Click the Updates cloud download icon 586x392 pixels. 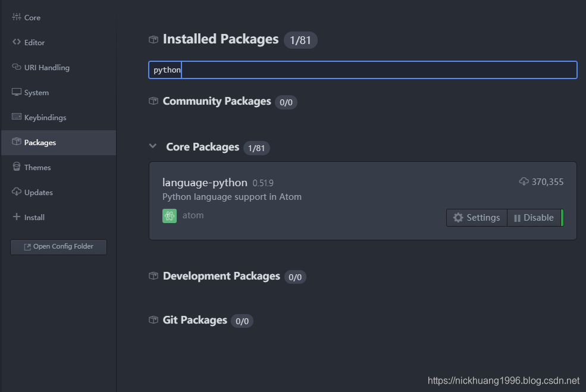point(17,192)
